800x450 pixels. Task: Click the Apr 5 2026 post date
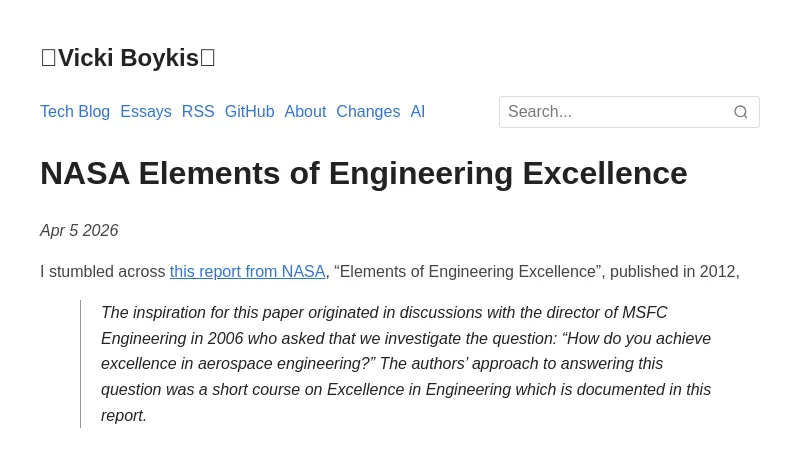[x=79, y=231]
